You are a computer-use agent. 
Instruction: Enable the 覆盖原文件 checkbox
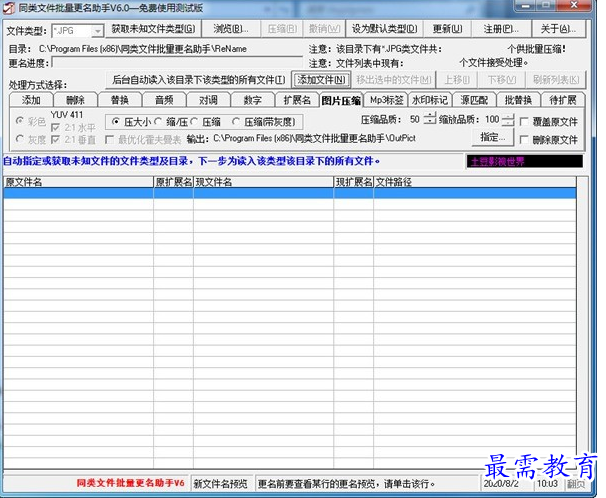(x=524, y=120)
